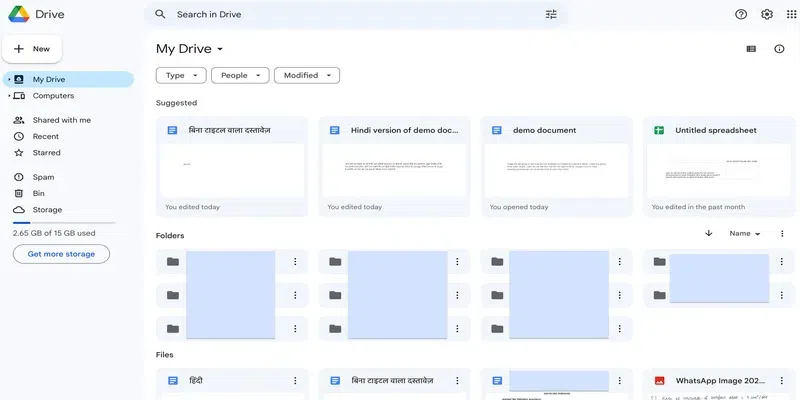Open the Bin section
Screen dimensions: 800x400
coord(39,193)
